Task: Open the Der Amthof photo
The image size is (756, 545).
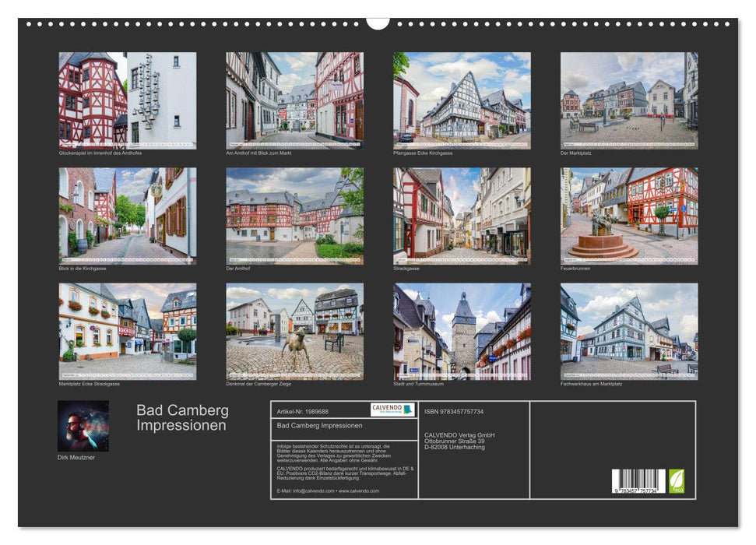Action: click(294, 216)
